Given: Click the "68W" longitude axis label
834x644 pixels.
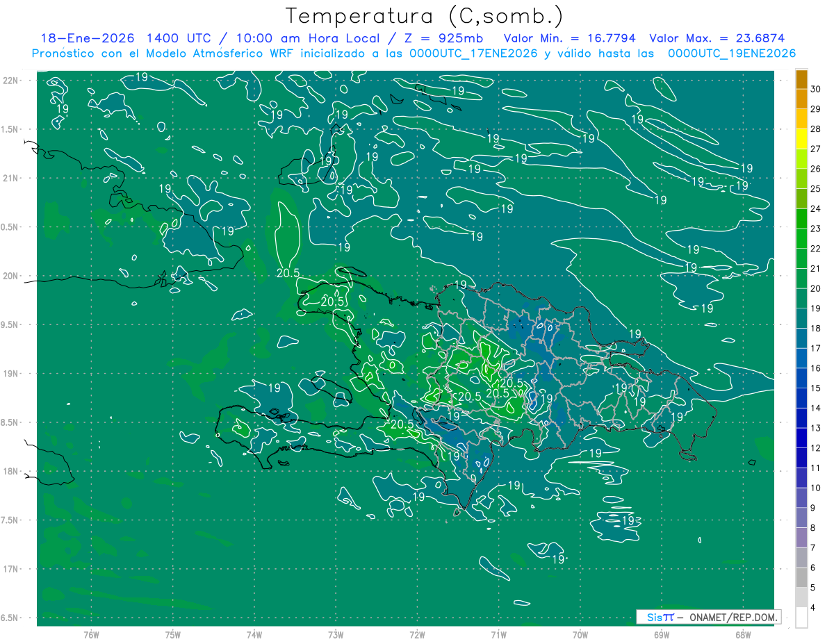Looking at the screenshot, I should tap(742, 634).
